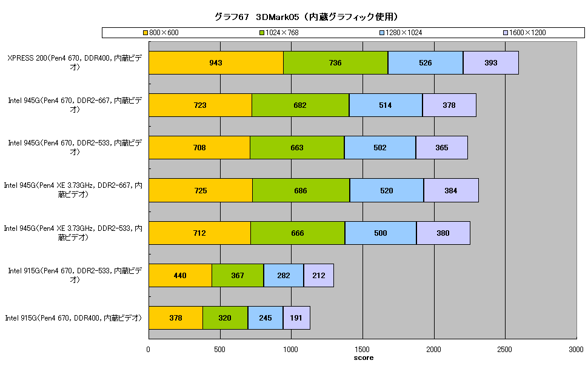This screenshot has width=588, height=366.
Task: Select the green bar segment valued 320
Action: tap(226, 318)
